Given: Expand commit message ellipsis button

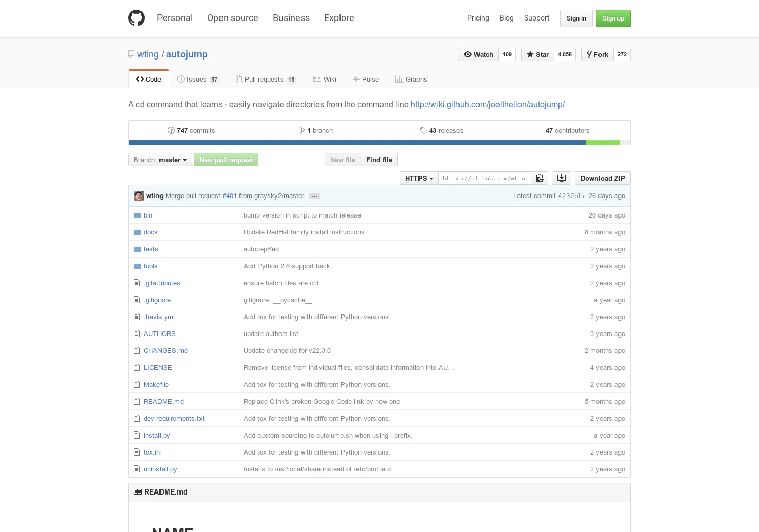Looking at the screenshot, I should coord(314,196).
